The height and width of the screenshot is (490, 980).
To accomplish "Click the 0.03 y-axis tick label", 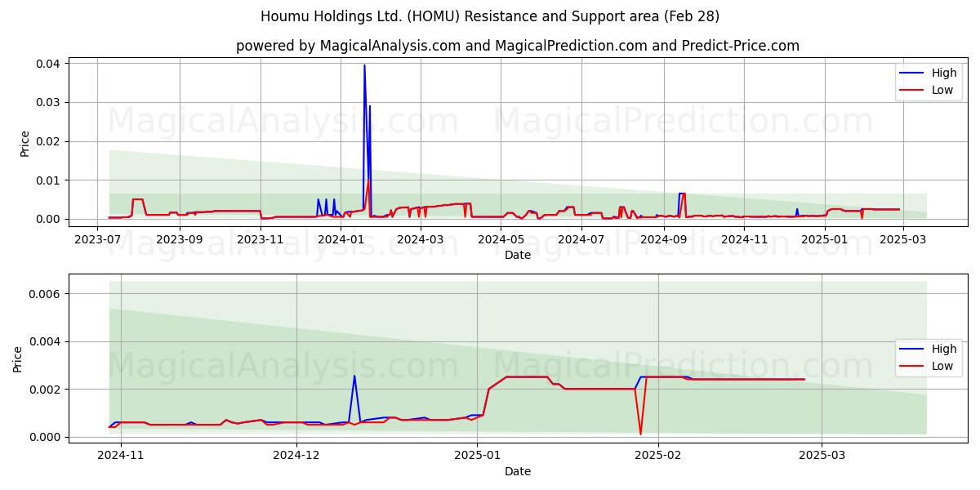I will point(49,103).
